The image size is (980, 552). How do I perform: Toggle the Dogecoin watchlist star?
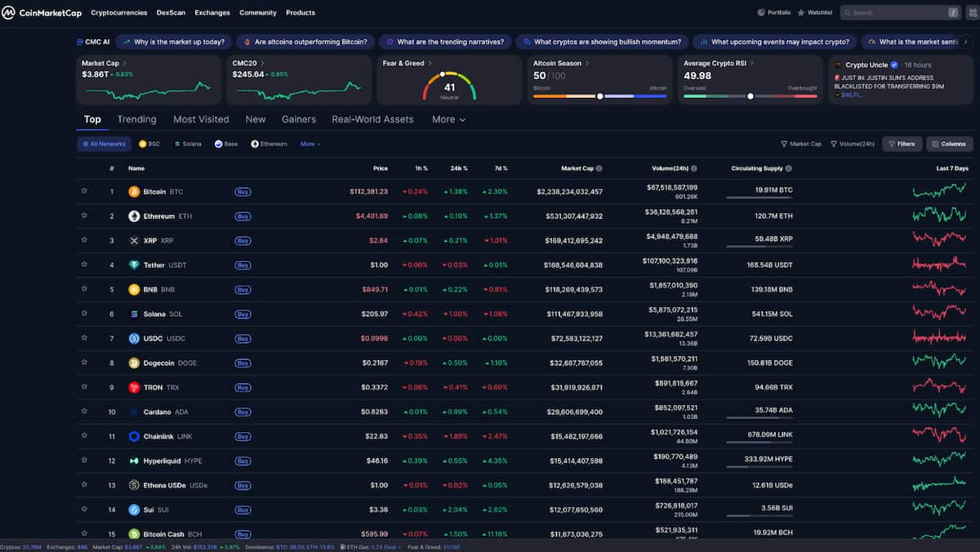point(84,363)
